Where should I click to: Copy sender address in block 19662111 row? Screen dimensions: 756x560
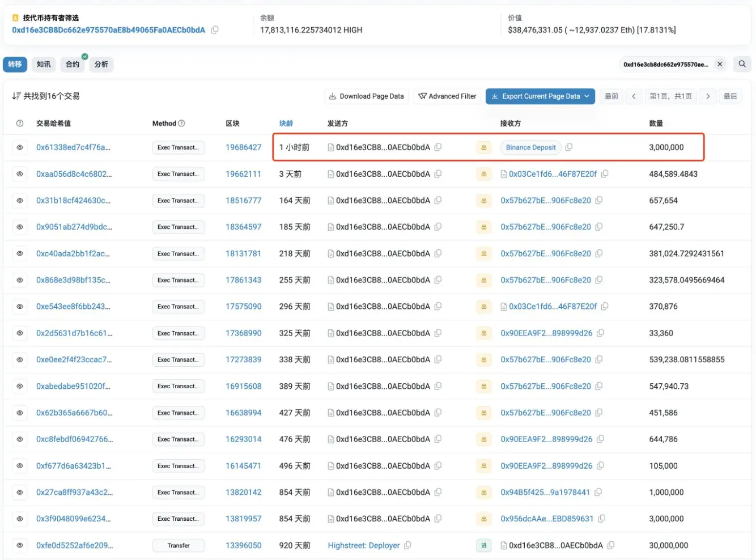[438, 174]
